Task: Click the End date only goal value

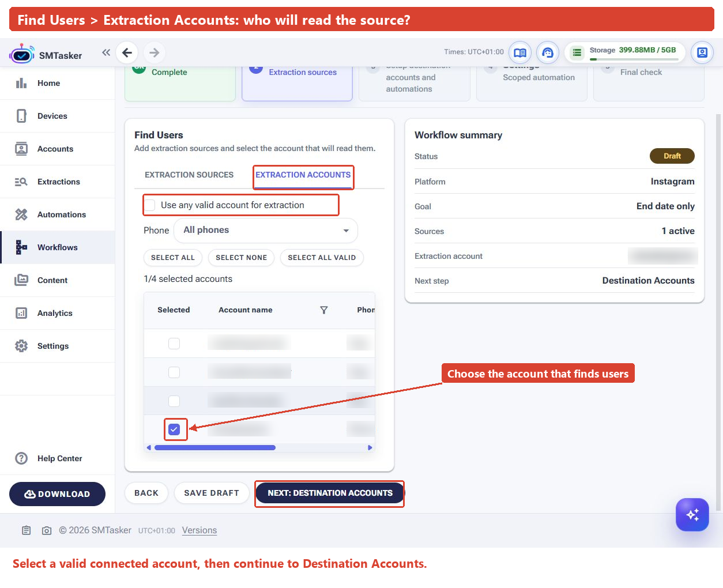Action: pyautogui.click(x=665, y=206)
